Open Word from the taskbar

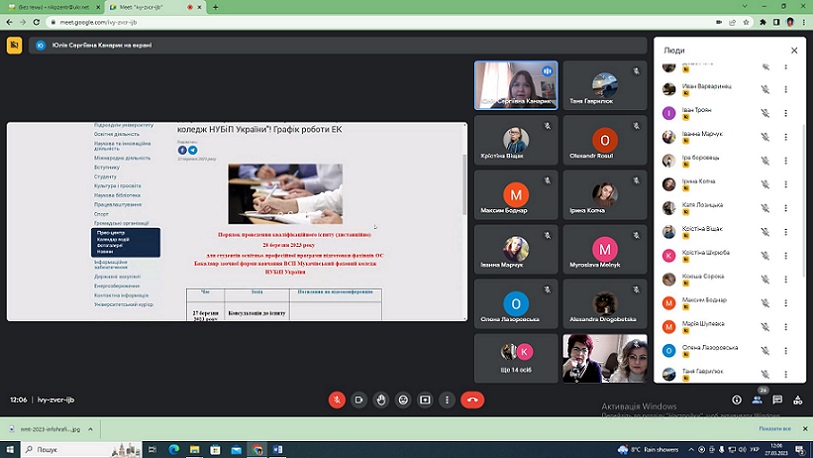(278, 449)
